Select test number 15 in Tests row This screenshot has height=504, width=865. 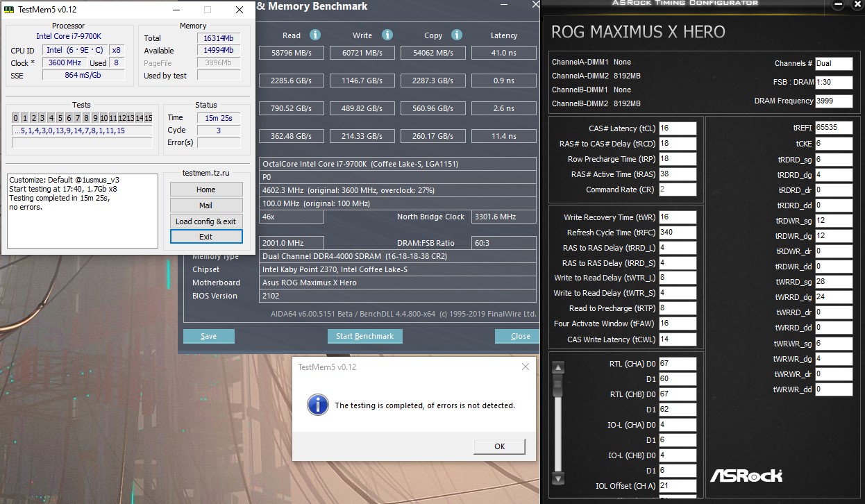click(148, 118)
